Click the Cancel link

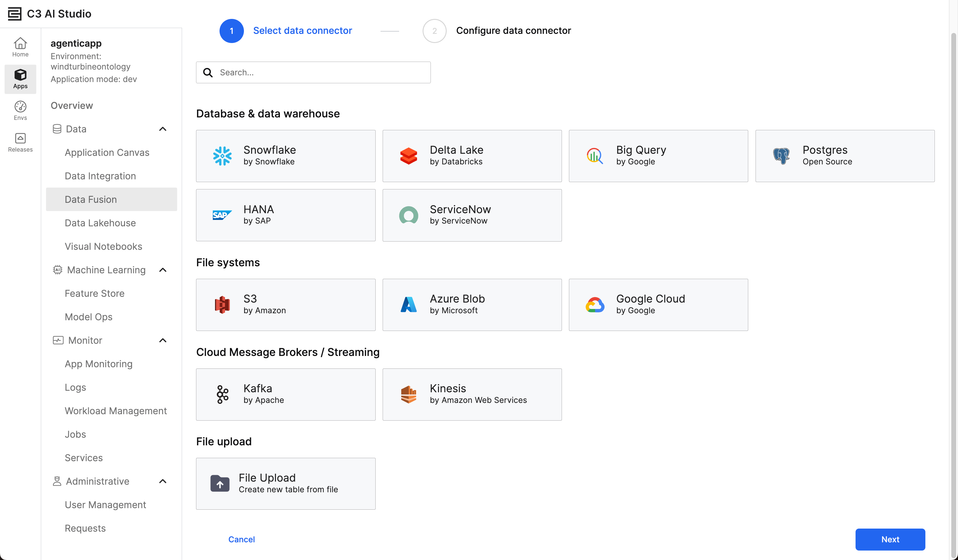241,539
